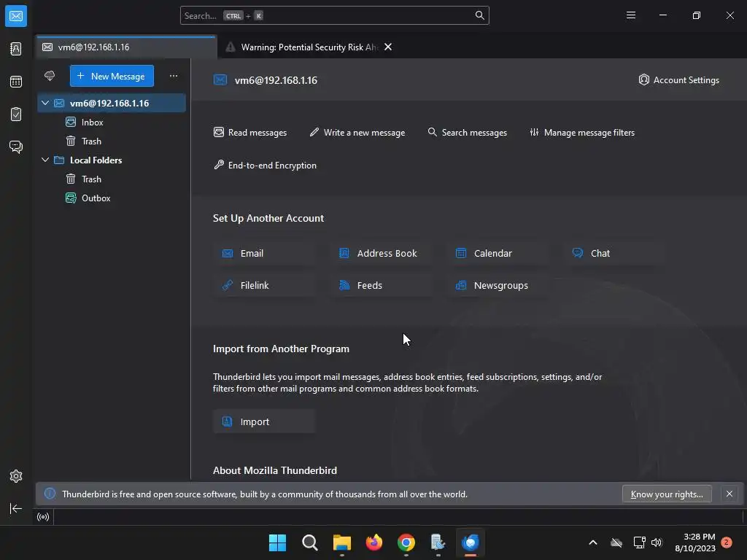747x560 pixels.
Task: Select Trash under Local Folders
Action: (x=112, y=179)
